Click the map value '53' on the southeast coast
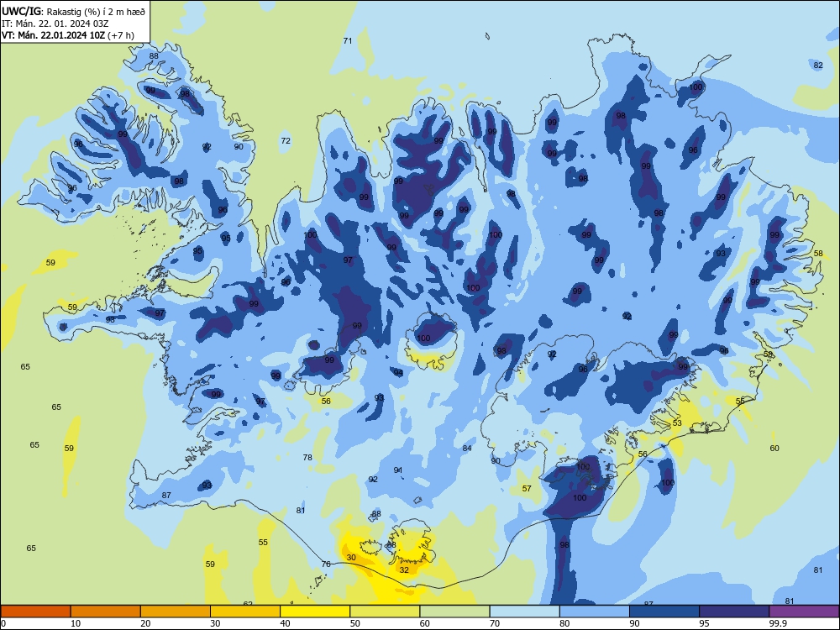The image size is (840, 630). (x=677, y=423)
